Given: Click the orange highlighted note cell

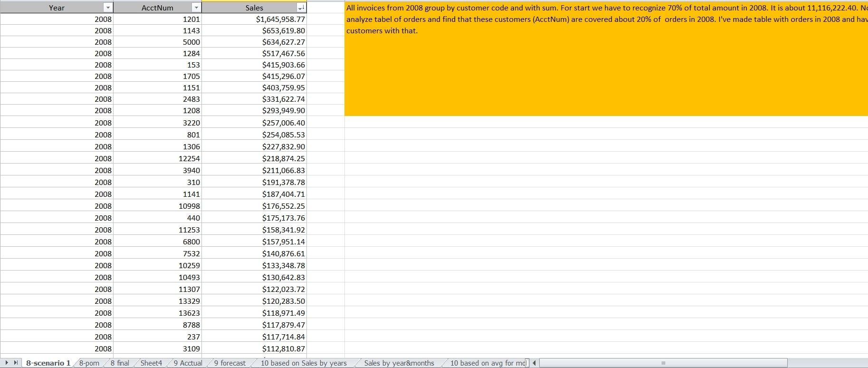Looking at the screenshot, I should [x=606, y=71].
